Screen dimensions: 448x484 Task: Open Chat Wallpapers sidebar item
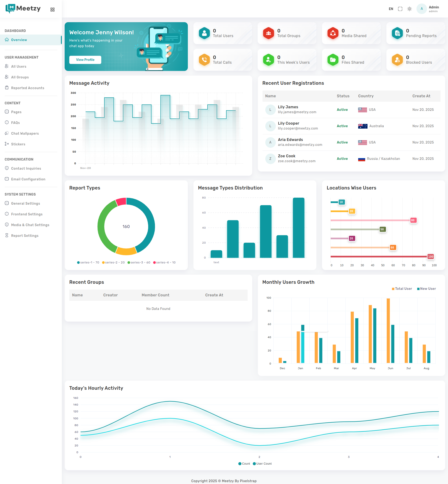[25, 133]
